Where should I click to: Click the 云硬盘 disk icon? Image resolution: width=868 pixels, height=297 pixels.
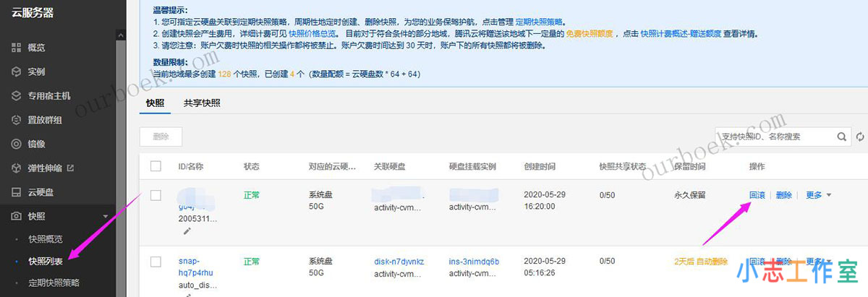[16, 192]
